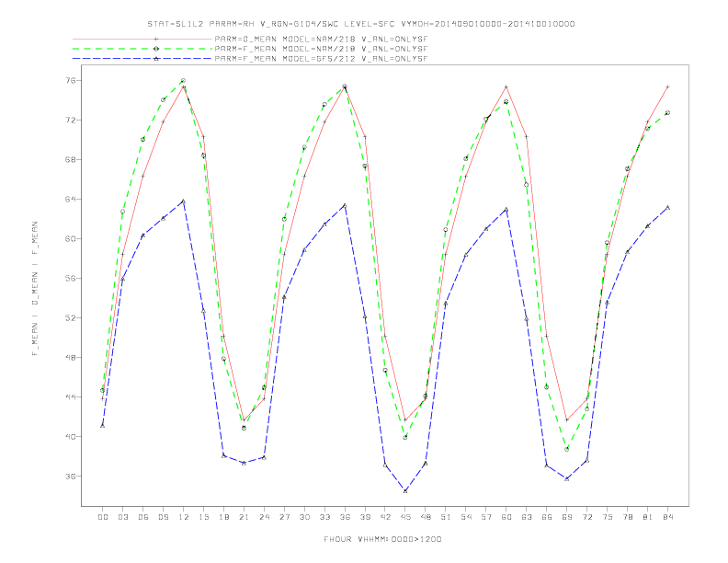Click the red plus data point at hour 60
This screenshot has width=728, height=563.
tap(506, 86)
